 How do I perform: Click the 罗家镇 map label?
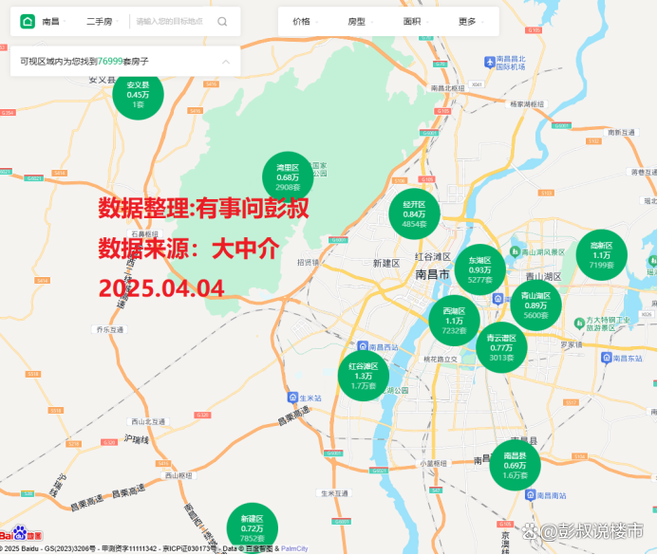click(572, 345)
